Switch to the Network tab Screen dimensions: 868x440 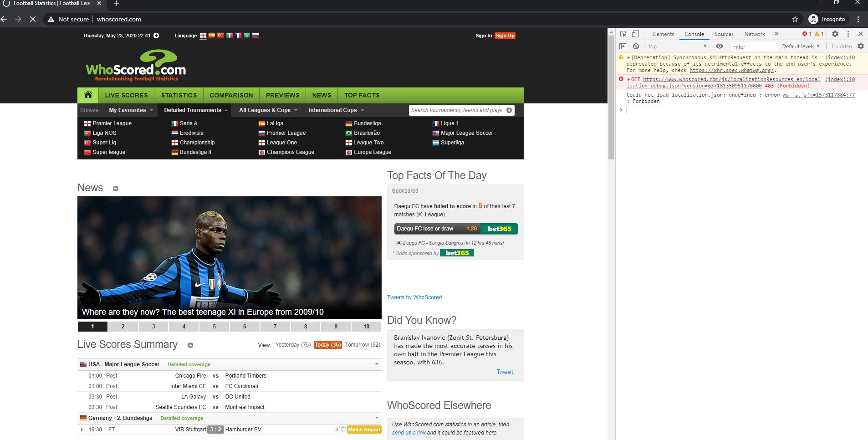pos(754,34)
